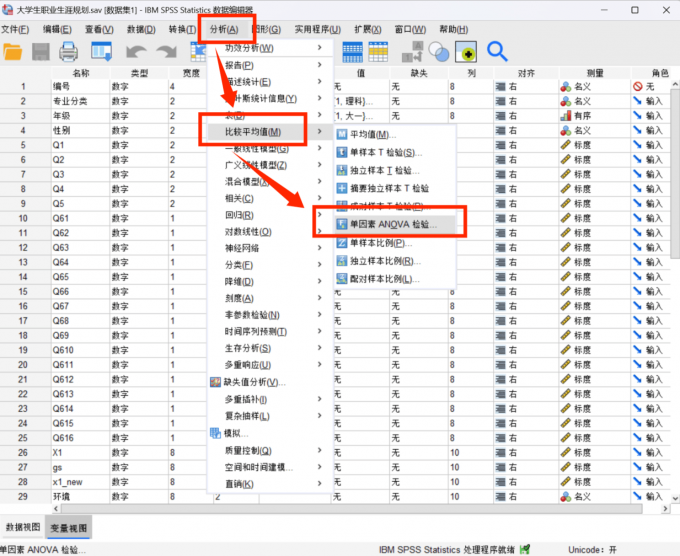Image resolution: width=680 pixels, height=556 pixels.
Task: Click the one-way ANOVA menu icon
Action: point(342,224)
